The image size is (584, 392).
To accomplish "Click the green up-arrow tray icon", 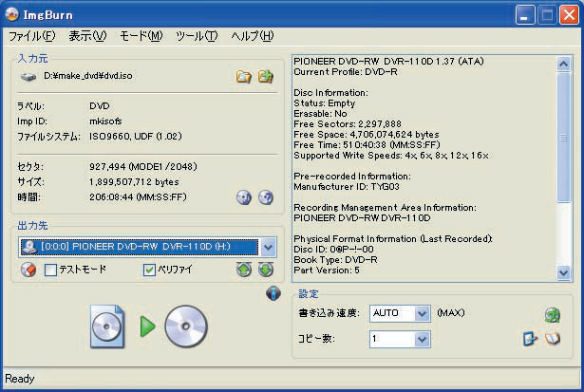I will pyautogui.click(x=244, y=270).
